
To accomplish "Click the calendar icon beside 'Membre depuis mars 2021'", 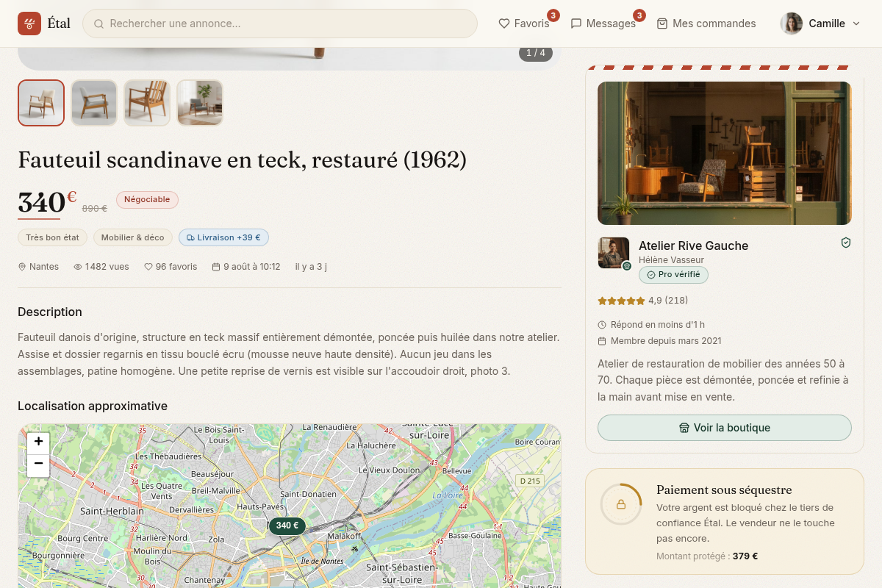I will pos(602,341).
